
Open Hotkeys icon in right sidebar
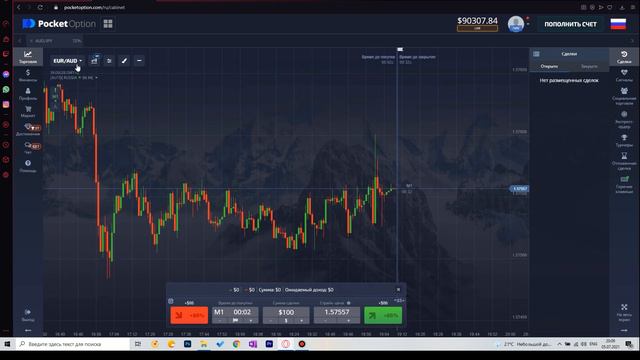(624, 184)
